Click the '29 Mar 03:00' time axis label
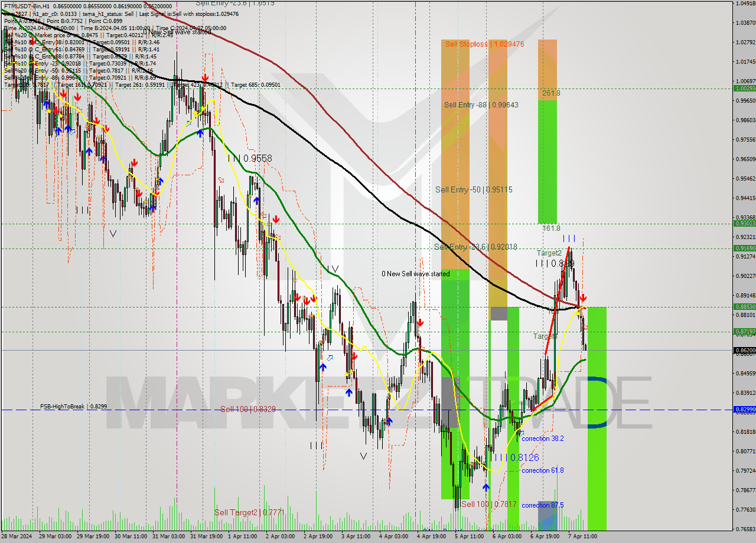The width and height of the screenshot is (756, 543). coord(54,537)
